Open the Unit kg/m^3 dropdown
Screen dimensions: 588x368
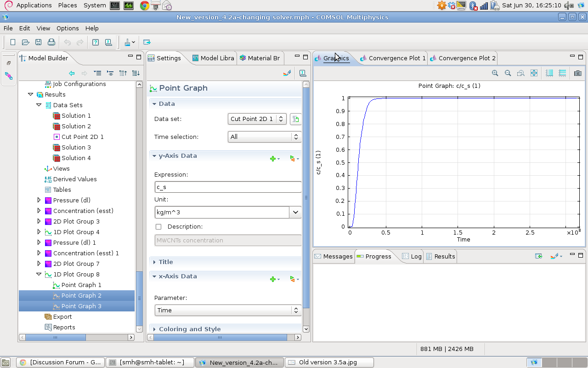(x=295, y=212)
